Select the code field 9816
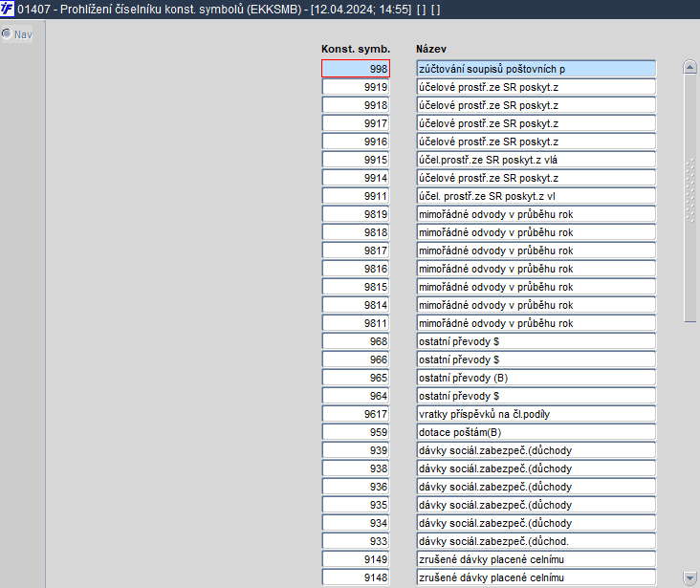Viewport: 700px width, 588px height. (356, 269)
